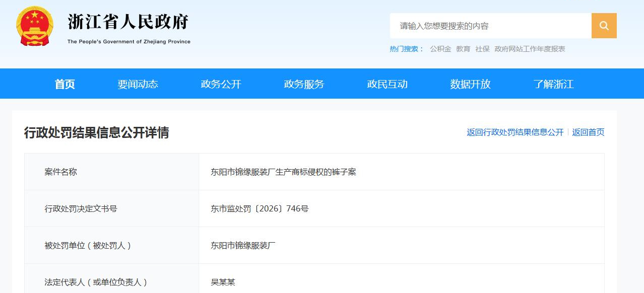Open the 政民互动 navigation tab
The width and height of the screenshot is (644, 293).
pos(388,84)
